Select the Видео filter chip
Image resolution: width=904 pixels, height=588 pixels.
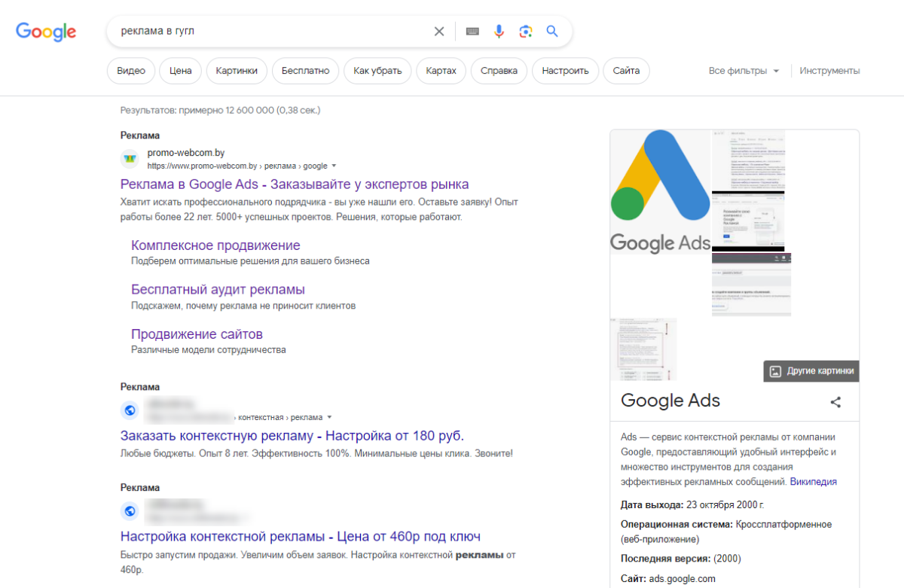tap(130, 70)
